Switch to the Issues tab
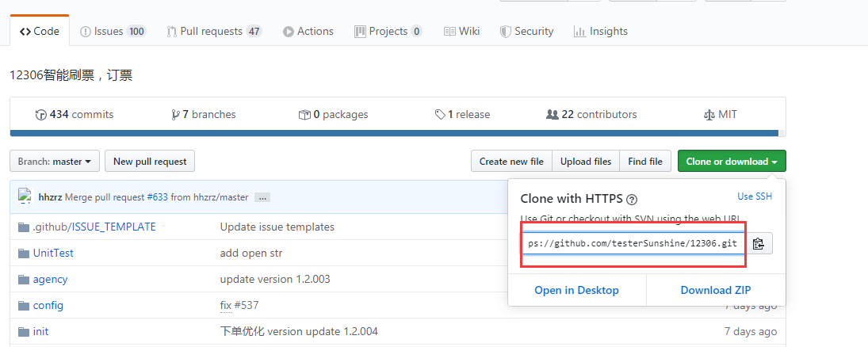 113,31
